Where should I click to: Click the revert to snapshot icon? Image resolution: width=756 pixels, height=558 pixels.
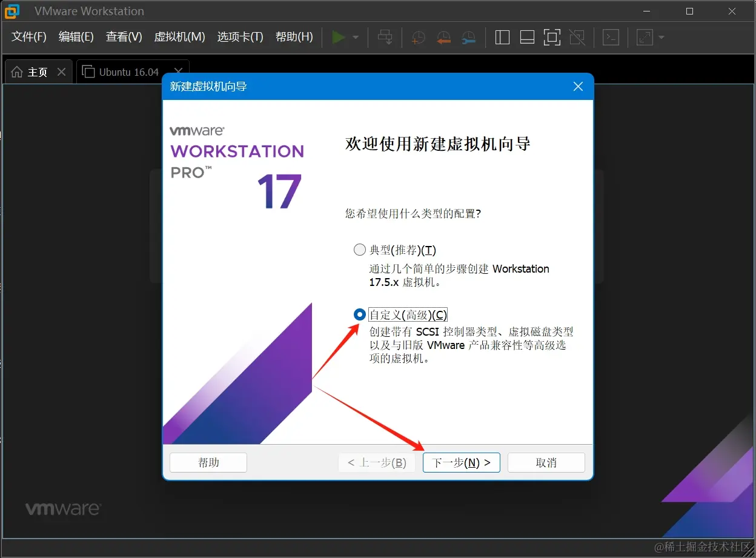tap(443, 38)
